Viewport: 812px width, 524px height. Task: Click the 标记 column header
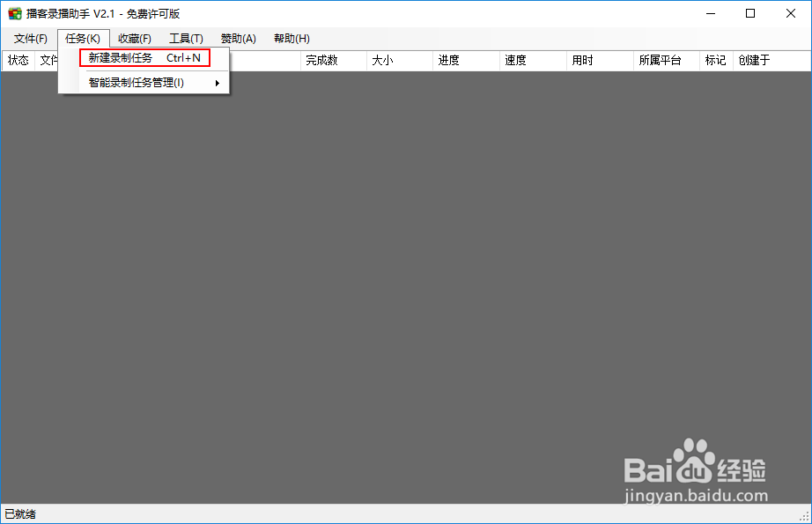tap(715, 60)
